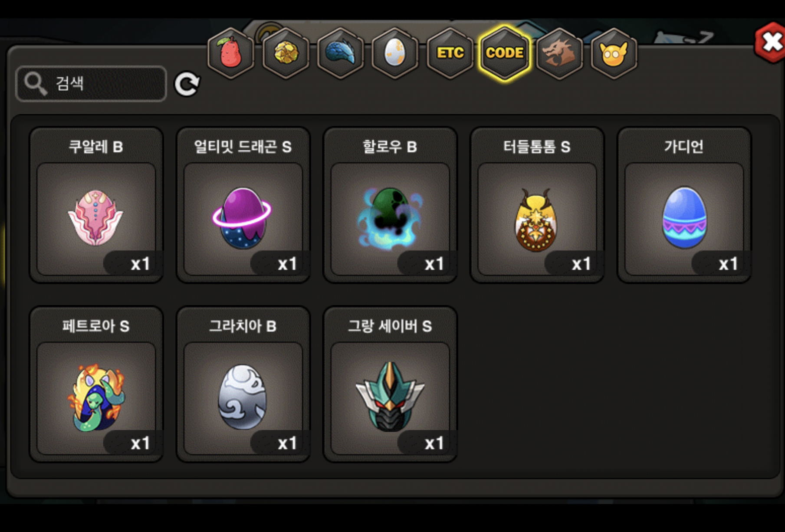This screenshot has width=785, height=532.
Task: Select the CODE tab
Action: 505,53
